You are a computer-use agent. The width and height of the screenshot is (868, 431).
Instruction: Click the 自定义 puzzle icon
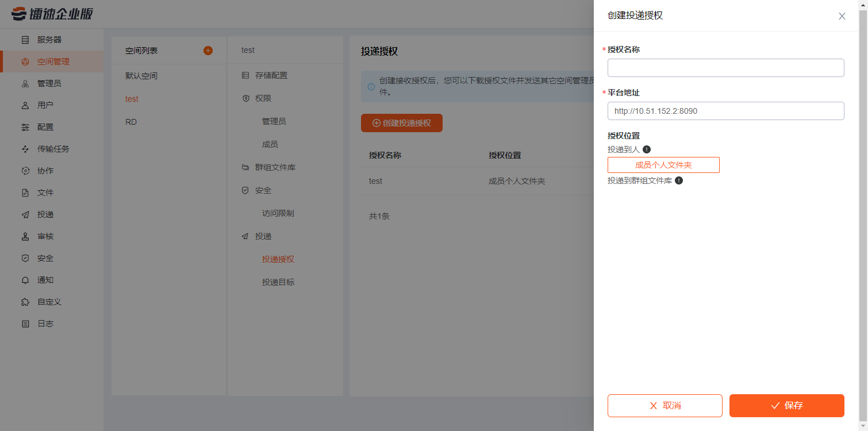point(25,302)
